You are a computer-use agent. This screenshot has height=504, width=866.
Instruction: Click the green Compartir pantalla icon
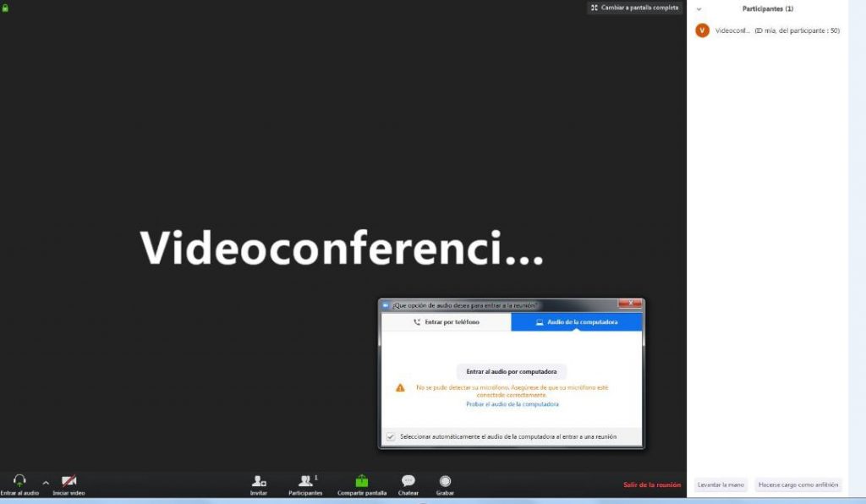[x=362, y=480]
